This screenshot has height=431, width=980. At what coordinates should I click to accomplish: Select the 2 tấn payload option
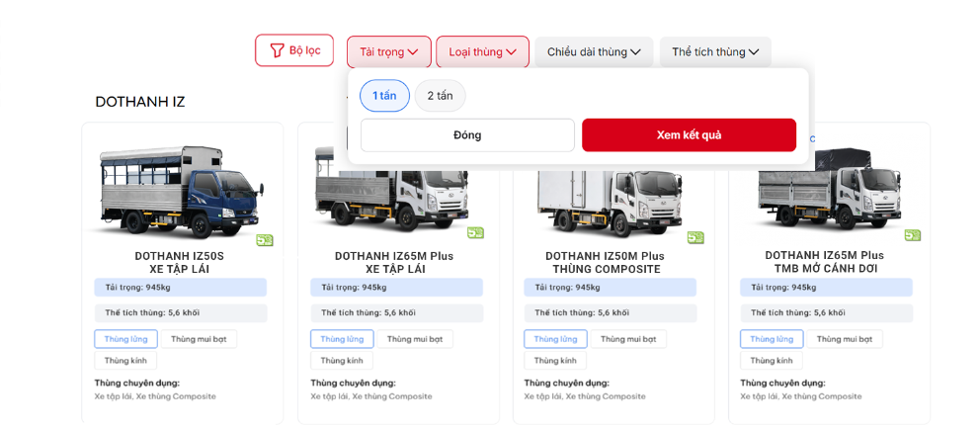click(x=440, y=96)
